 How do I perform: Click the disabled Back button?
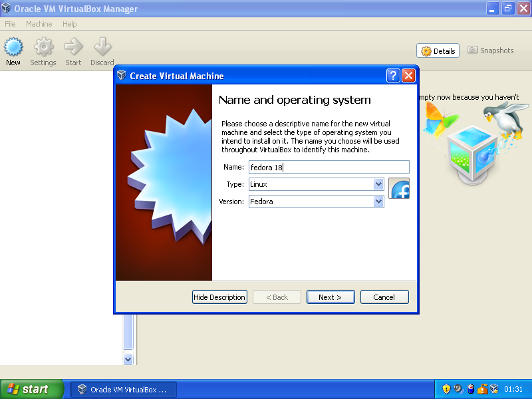pyautogui.click(x=277, y=297)
